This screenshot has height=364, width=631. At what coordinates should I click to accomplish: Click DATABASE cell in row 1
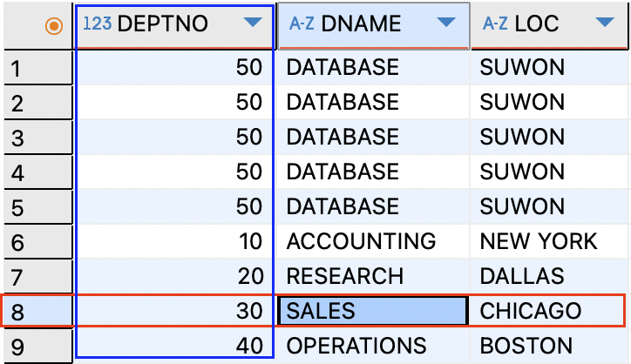(373, 67)
